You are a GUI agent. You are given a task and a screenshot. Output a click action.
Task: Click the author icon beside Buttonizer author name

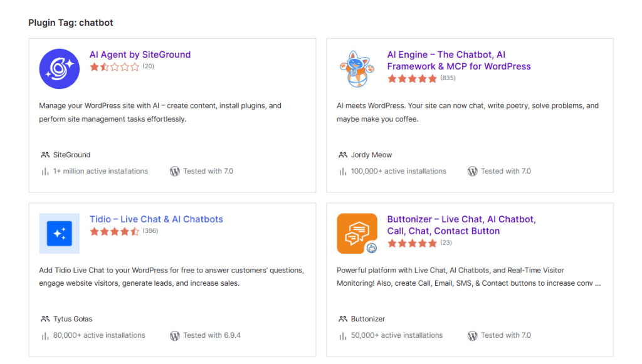click(343, 319)
